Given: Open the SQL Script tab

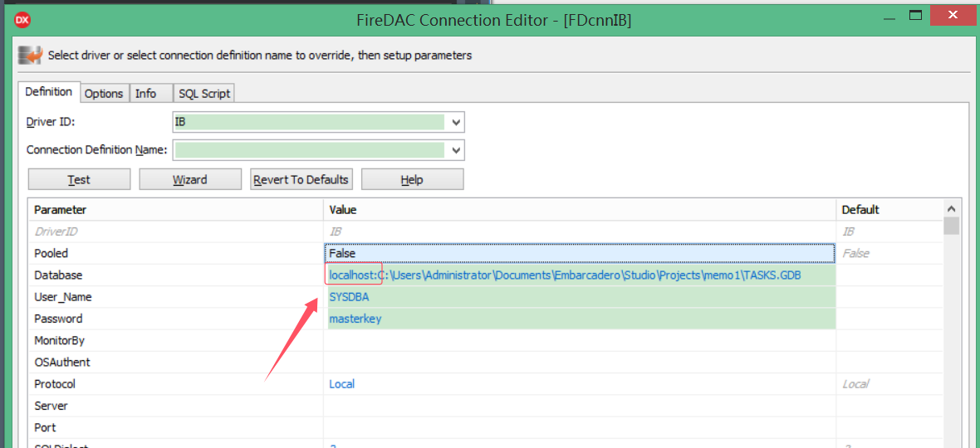Looking at the screenshot, I should 204,94.
